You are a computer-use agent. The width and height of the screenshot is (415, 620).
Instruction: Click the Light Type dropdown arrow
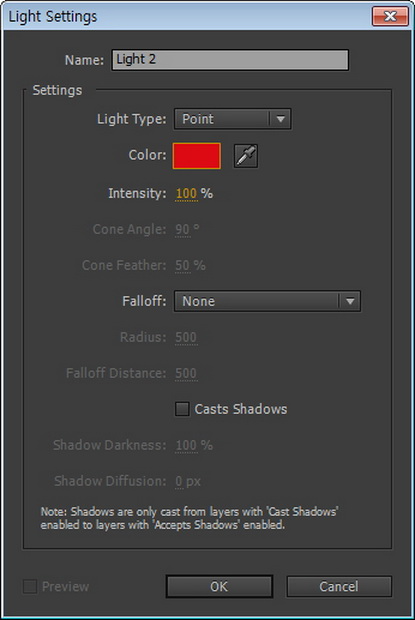[x=280, y=119]
